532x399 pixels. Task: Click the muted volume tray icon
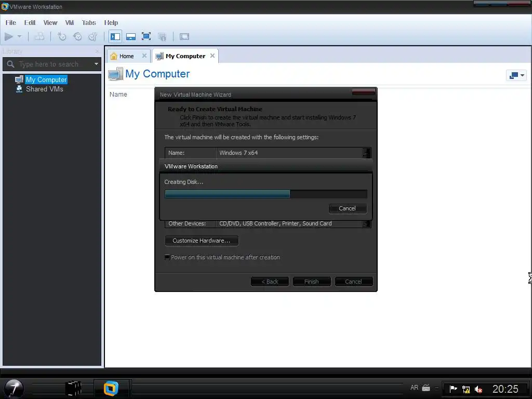478,389
